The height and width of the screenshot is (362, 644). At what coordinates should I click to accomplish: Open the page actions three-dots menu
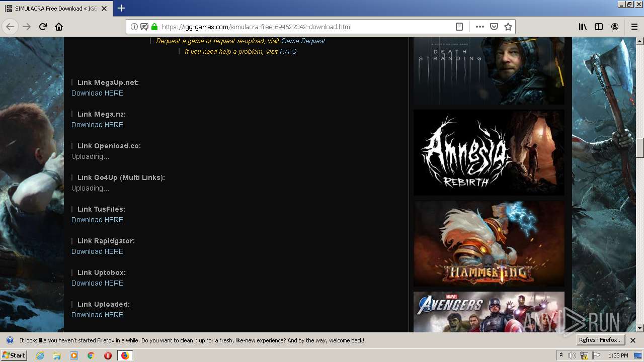(480, 27)
